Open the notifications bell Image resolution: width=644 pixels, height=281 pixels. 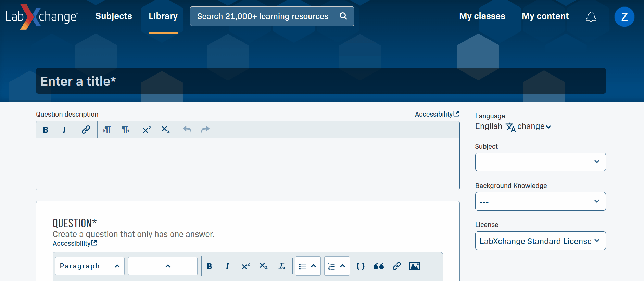click(591, 17)
